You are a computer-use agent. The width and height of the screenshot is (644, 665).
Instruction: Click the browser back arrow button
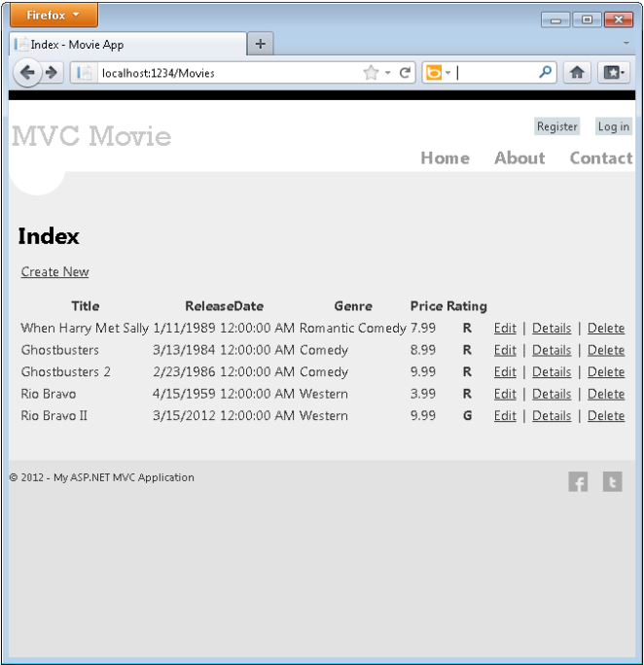pyautogui.click(x=29, y=73)
